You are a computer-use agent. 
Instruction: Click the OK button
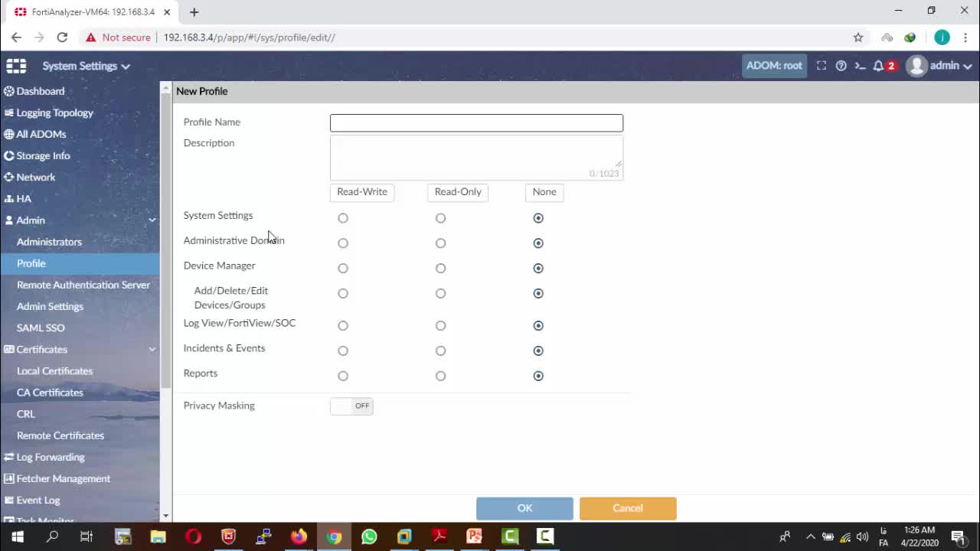pyautogui.click(x=524, y=508)
